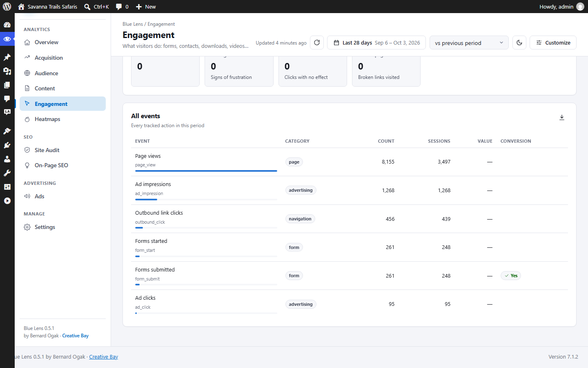Click the Creative Bay link in page footer
The height and width of the screenshot is (368, 588).
tap(104, 357)
